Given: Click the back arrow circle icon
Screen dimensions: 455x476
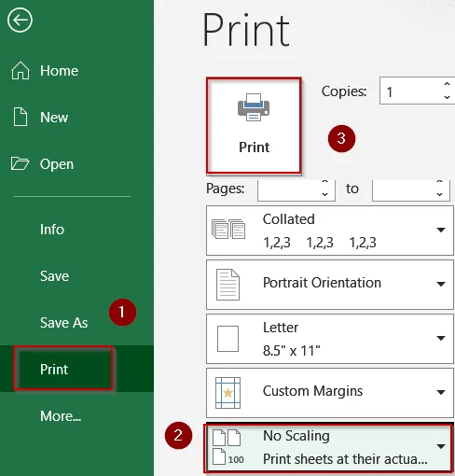Looking at the screenshot, I should (20, 21).
